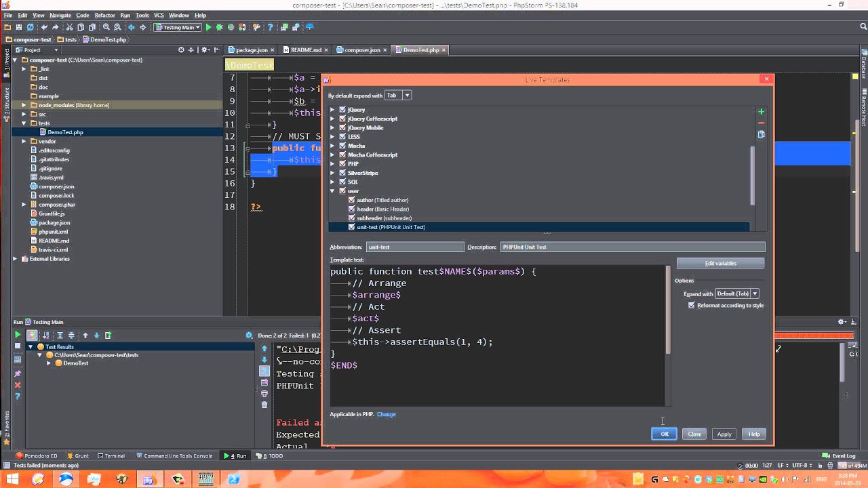
Task: Sort test results alphabetically icon
Action: click(x=46, y=335)
